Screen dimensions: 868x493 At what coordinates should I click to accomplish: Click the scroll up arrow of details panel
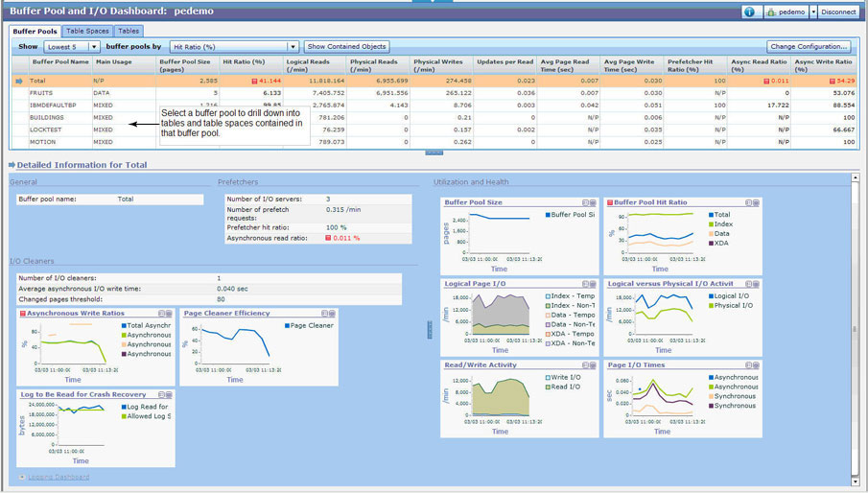856,177
